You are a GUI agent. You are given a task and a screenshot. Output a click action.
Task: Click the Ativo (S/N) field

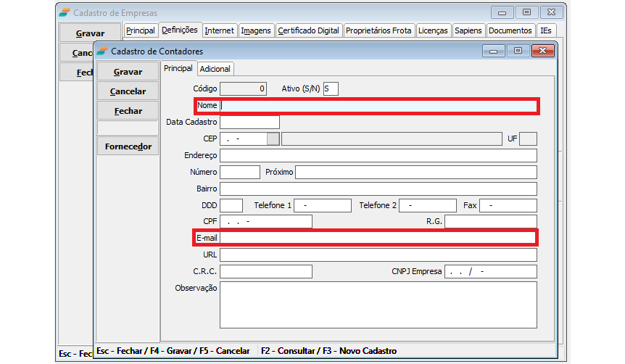[x=331, y=89]
